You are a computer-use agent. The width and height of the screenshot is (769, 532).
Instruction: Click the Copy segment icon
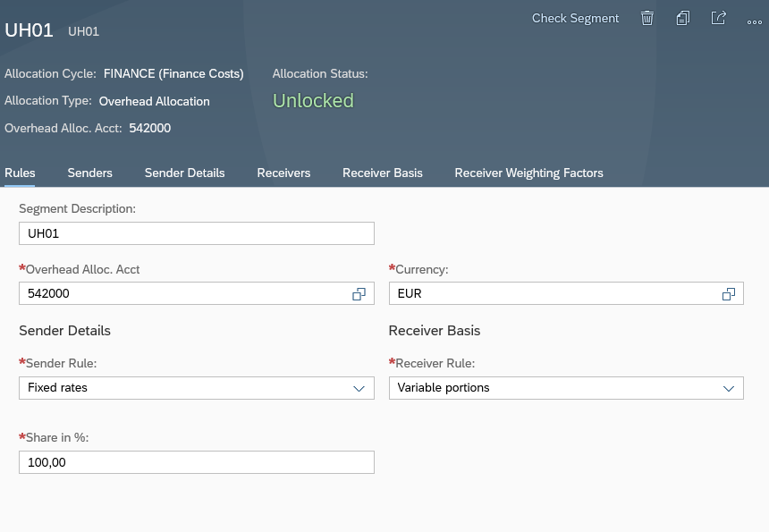point(683,18)
